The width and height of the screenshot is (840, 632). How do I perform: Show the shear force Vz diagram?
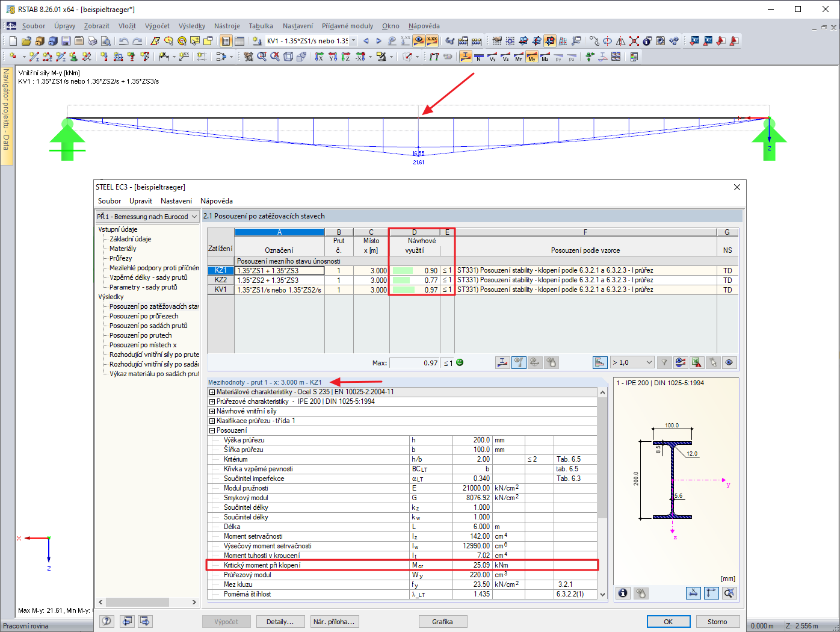pos(505,57)
